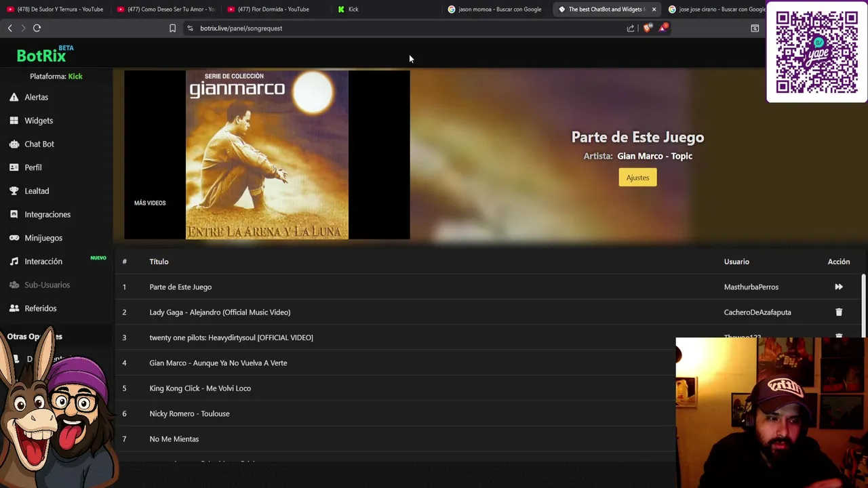This screenshot has width=868, height=488.
Task: Go forward using browser forward arrow
Action: [23, 28]
